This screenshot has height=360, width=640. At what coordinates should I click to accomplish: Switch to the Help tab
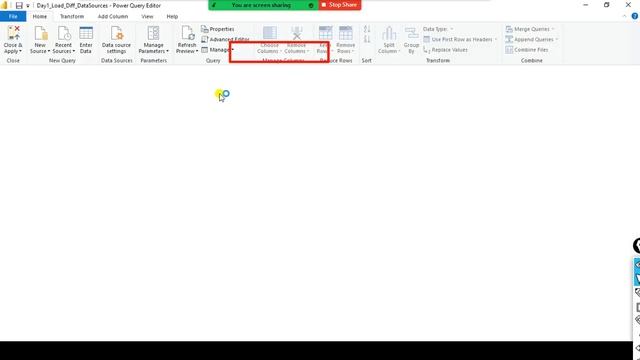coord(172,16)
